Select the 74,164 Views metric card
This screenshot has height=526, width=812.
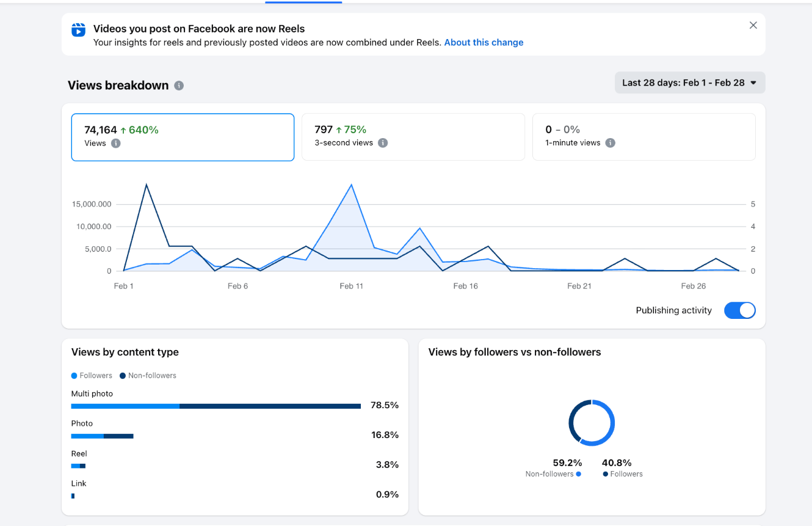pos(183,137)
